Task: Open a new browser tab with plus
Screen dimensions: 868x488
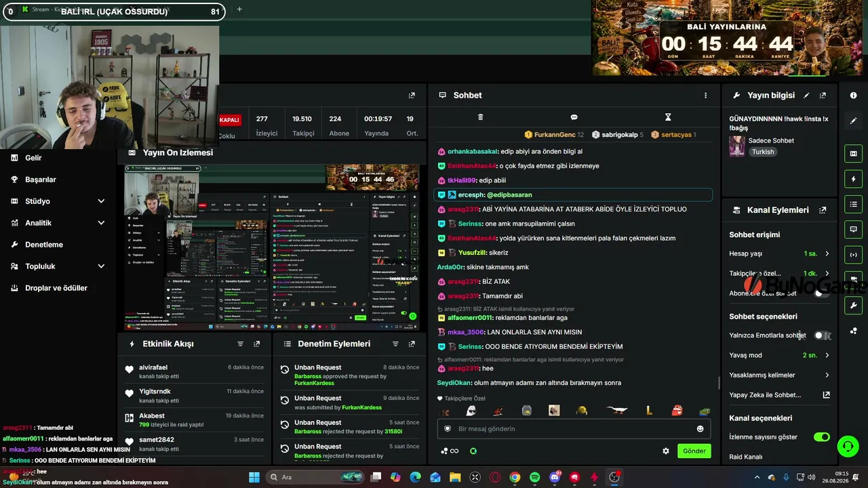Action: tap(239, 9)
